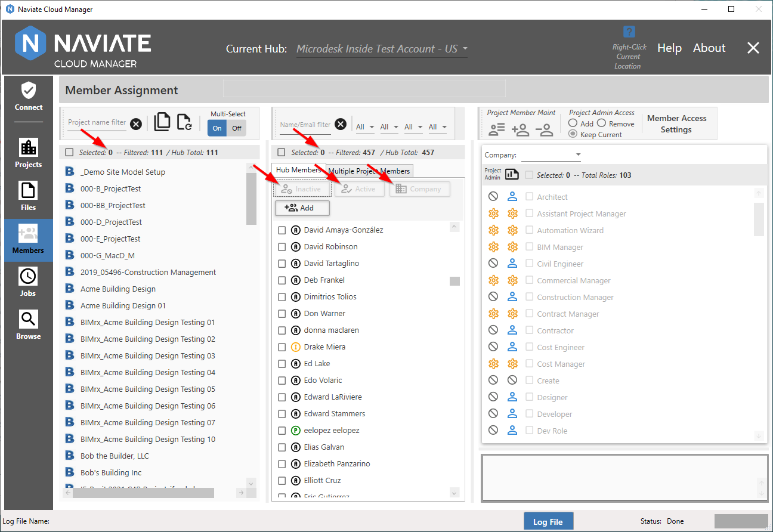Open the fourth All filter dropdown
The image size is (773, 532).
click(x=437, y=126)
